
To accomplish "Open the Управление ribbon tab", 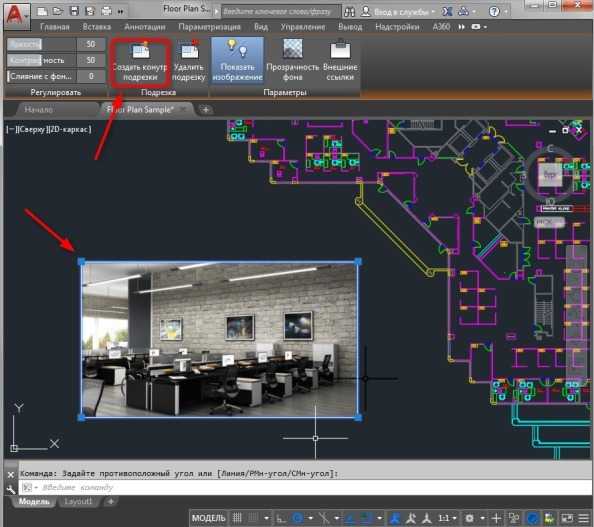I will click(303, 27).
